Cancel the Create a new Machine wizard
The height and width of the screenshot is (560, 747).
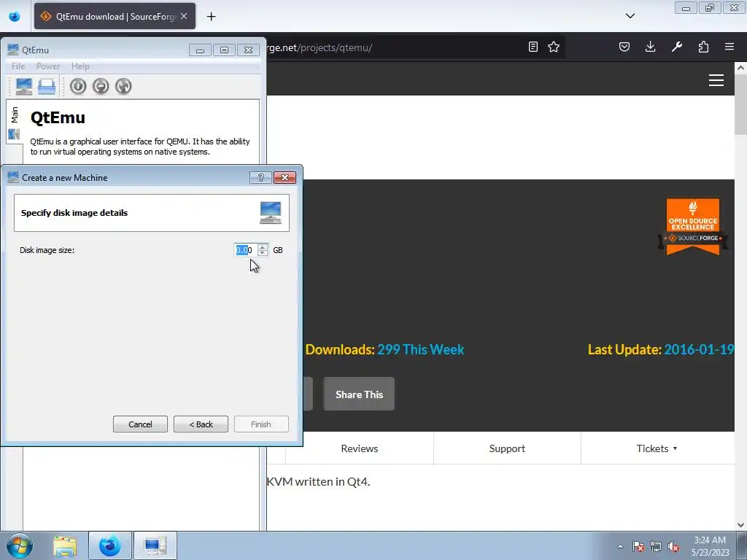(x=140, y=424)
